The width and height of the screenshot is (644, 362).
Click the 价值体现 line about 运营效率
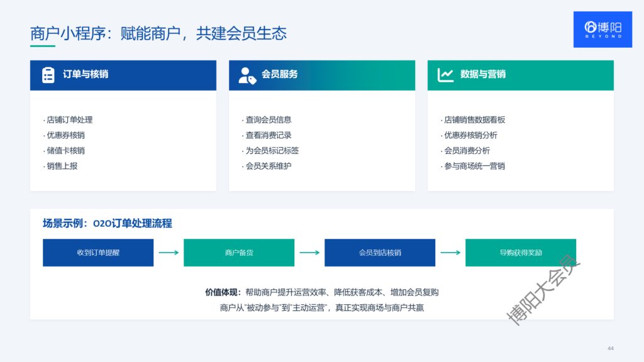click(x=322, y=292)
